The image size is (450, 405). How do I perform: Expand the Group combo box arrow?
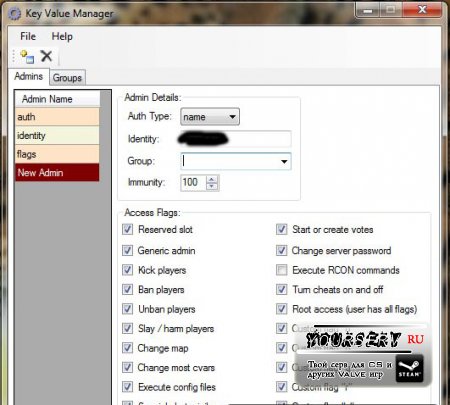[x=284, y=161]
